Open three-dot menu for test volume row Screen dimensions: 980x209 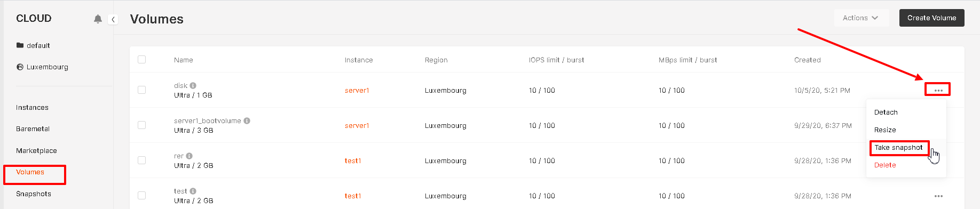[938, 196]
